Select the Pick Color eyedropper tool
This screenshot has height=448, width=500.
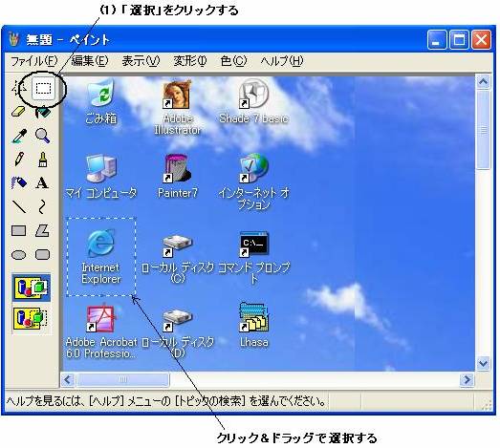point(19,136)
